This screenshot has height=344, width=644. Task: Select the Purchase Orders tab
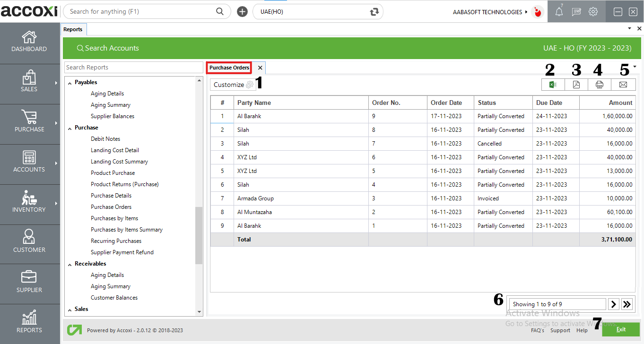229,68
